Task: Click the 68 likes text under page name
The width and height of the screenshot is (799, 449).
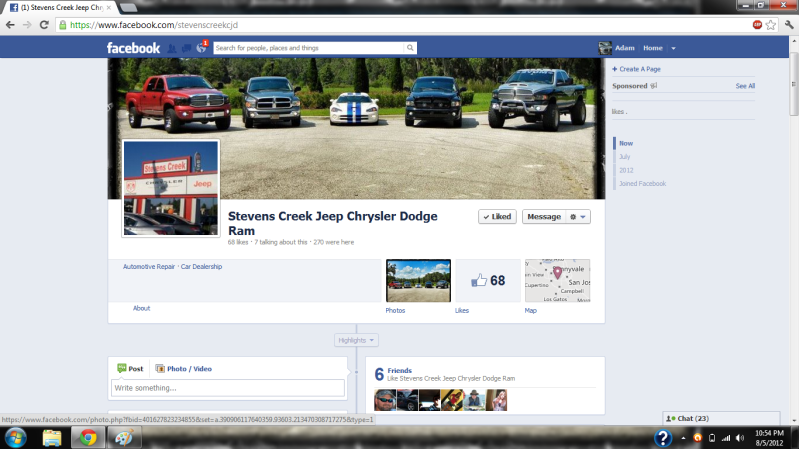Action: [x=238, y=242]
